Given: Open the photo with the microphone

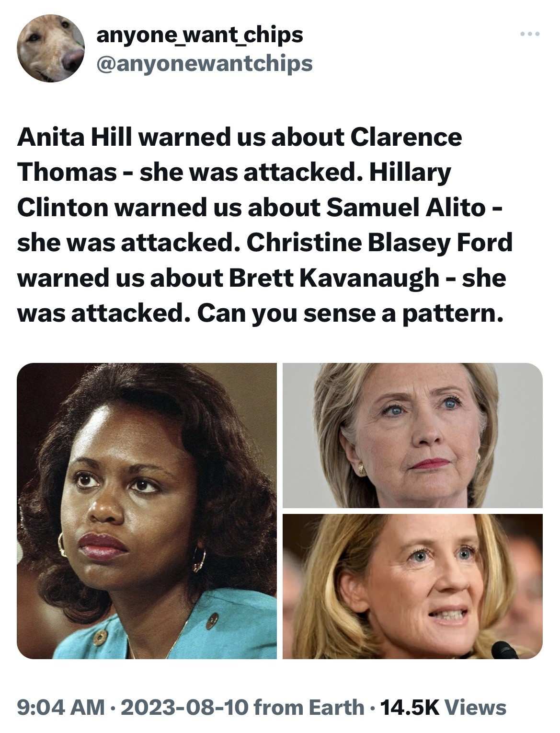Looking at the screenshot, I should [x=412, y=586].
